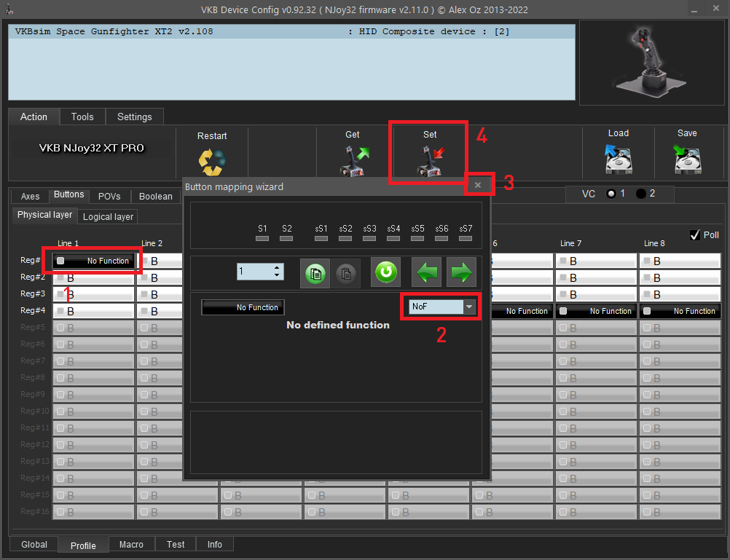Toggle the S2 shift indicator
The width and height of the screenshot is (730, 560).
point(286,238)
